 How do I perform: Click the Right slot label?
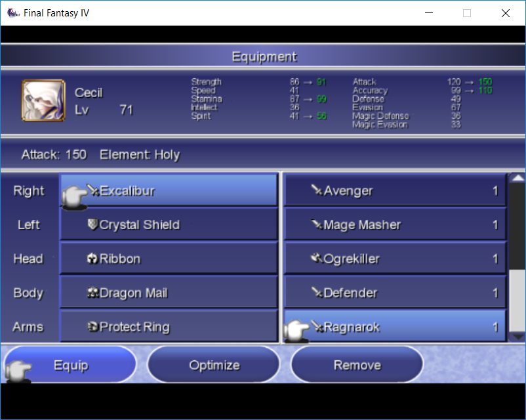point(28,191)
